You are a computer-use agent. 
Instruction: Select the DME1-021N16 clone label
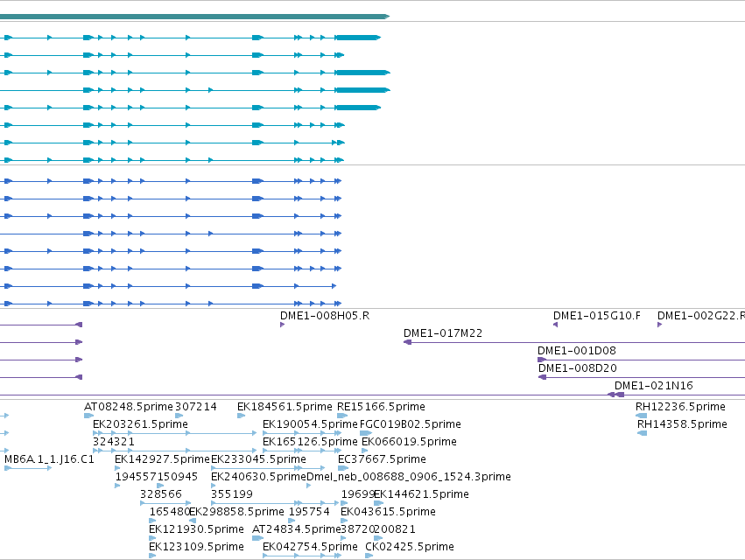pos(654,386)
